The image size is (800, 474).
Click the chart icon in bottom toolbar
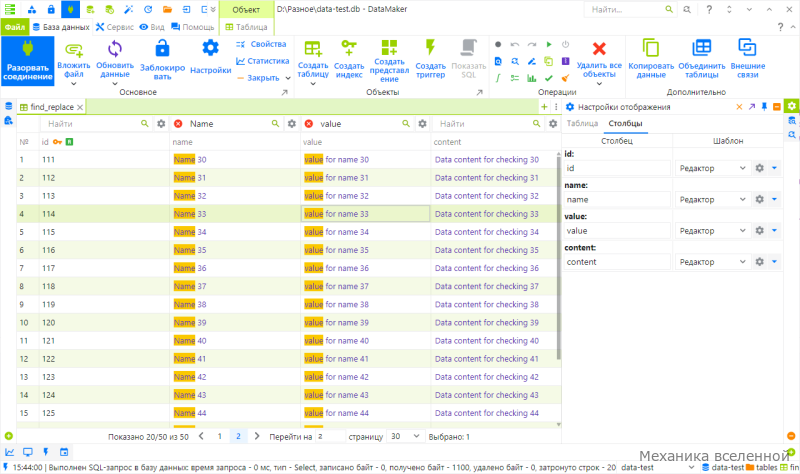(10, 452)
